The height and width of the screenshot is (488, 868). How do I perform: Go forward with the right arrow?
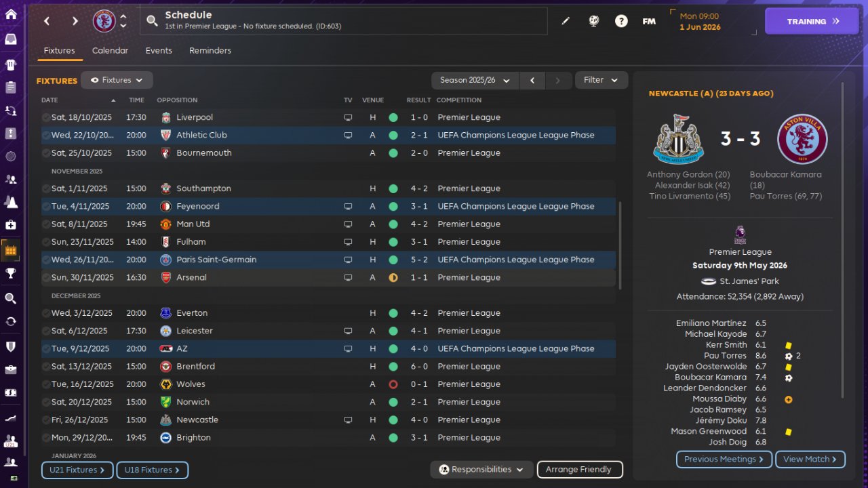[x=75, y=21]
